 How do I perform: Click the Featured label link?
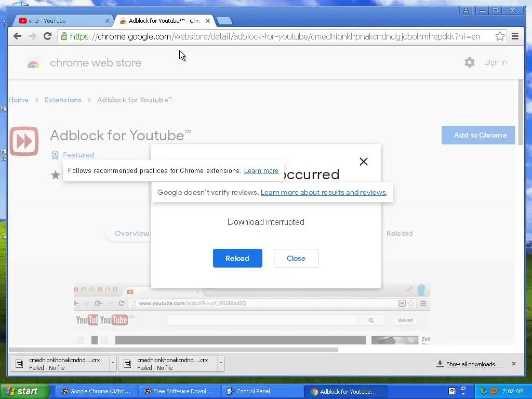[78, 155]
